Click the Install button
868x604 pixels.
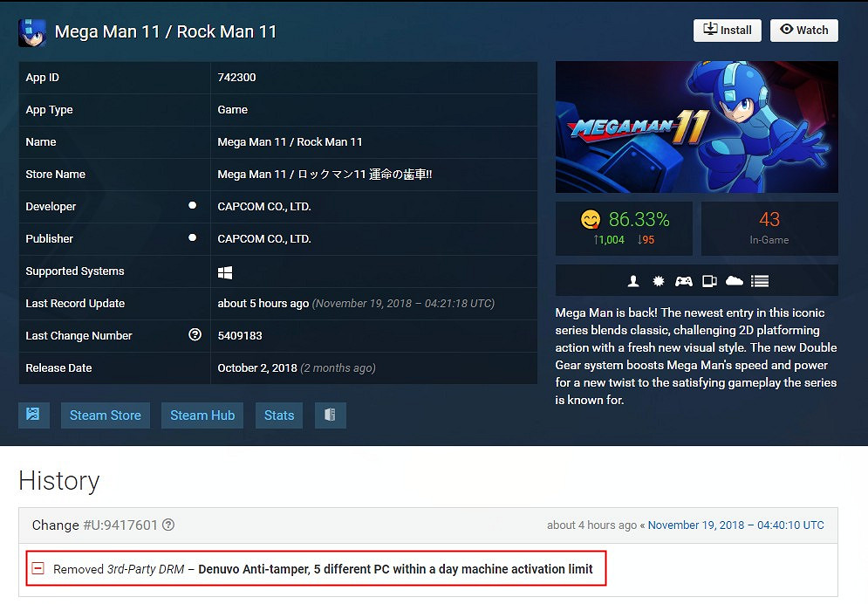[x=727, y=30]
